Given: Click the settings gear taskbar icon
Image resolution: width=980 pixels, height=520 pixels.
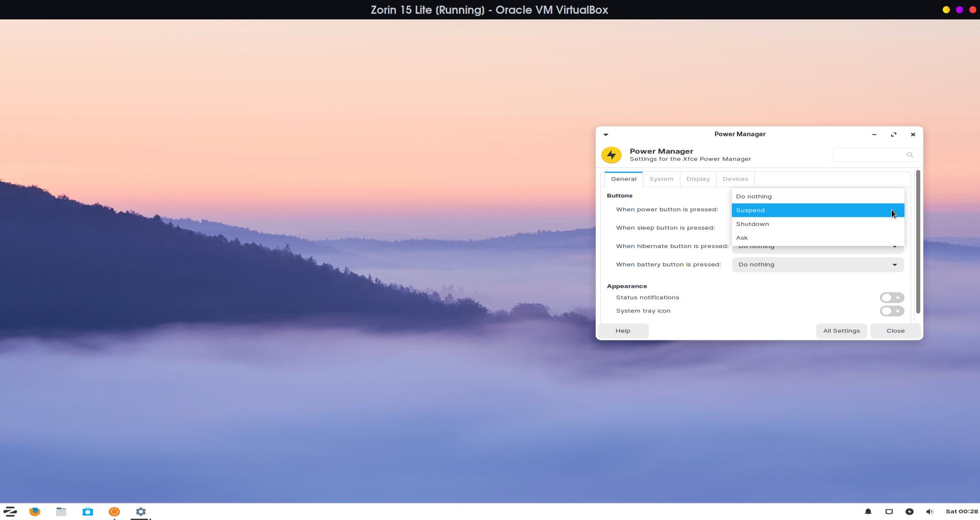Looking at the screenshot, I should click(141, 511).
